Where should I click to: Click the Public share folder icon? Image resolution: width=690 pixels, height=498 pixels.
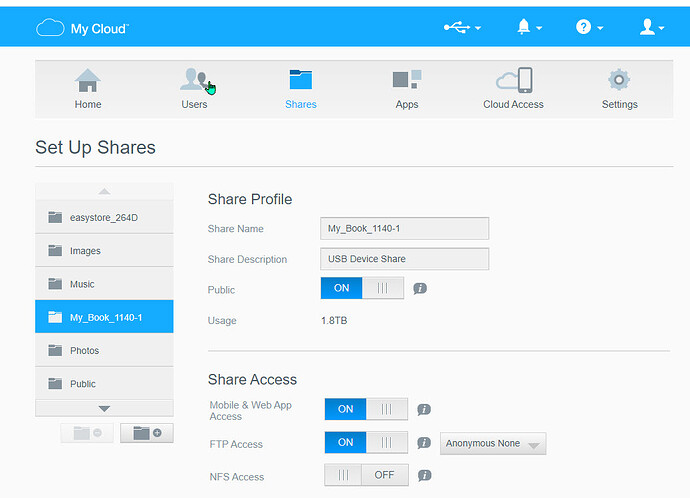point(55,384)
